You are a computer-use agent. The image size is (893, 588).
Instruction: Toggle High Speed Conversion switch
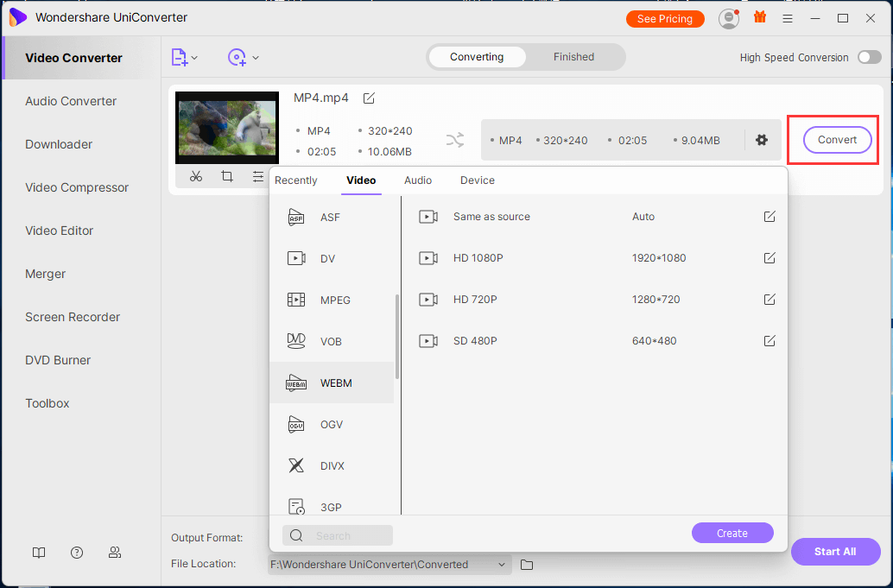tap(870, 57)
